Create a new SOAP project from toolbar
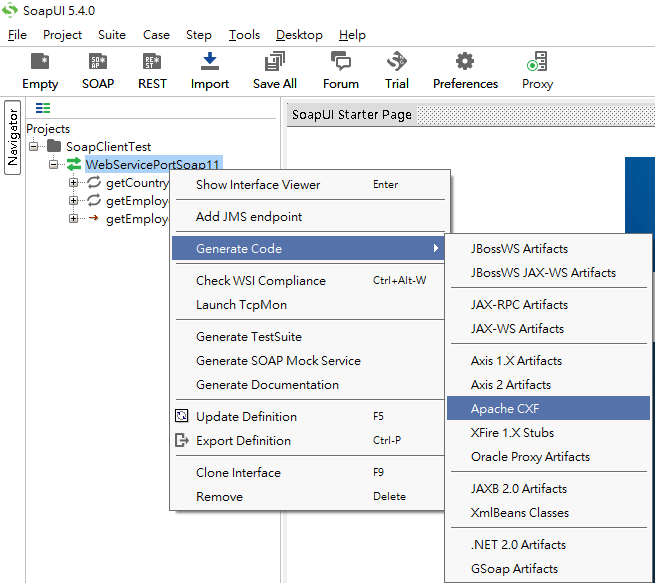The width and height of the screenshot is (655, 583). [x=98, y=62]
